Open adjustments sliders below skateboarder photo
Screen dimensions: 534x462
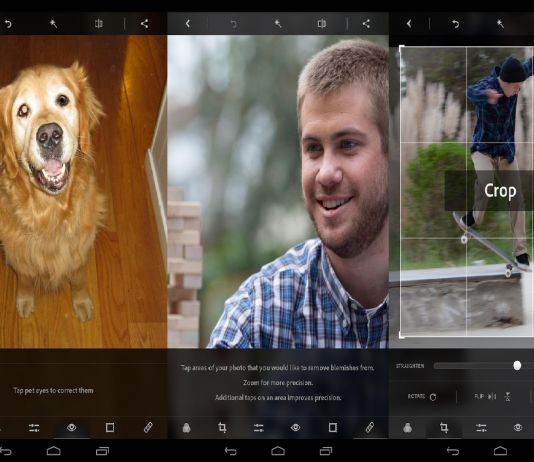481,428
